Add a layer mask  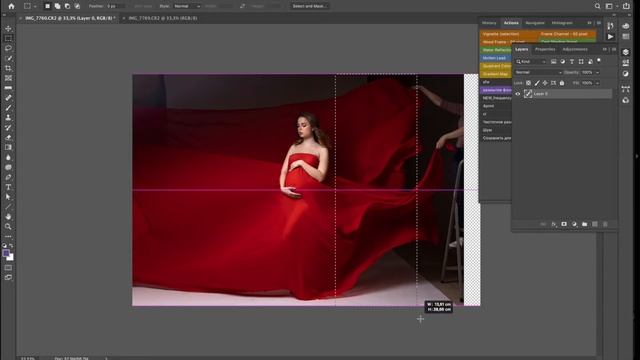pyautogui.click(x=564, y=224)
